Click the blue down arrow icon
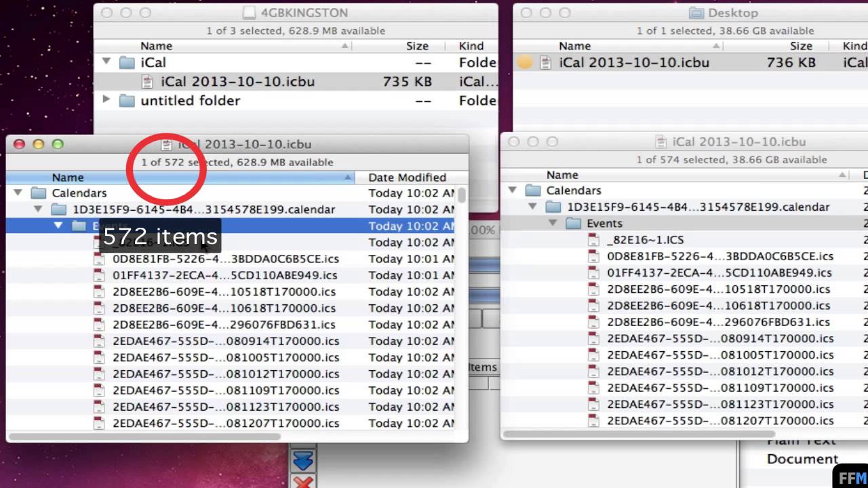Viewport: 868px width, 488px height. [x=302, y=462]
